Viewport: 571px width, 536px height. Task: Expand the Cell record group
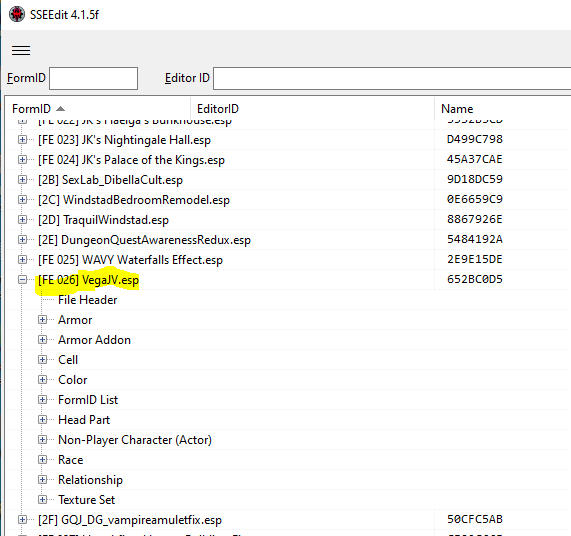pos(43,360)
